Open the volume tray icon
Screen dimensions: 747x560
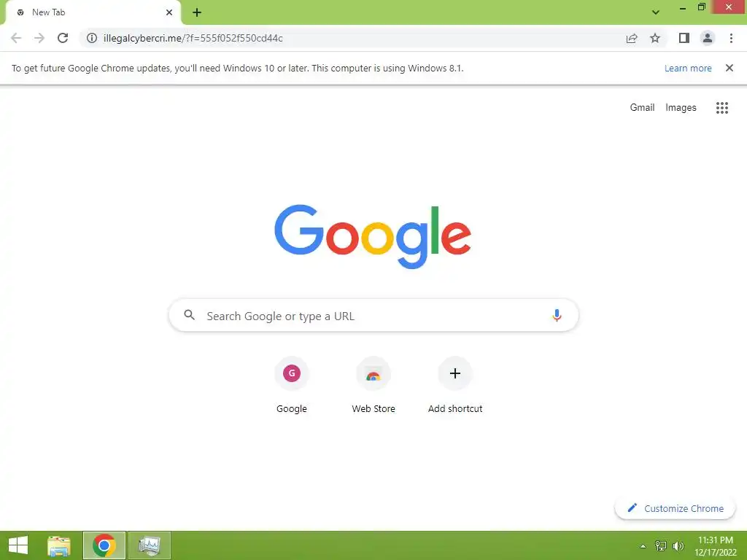(x=678, y=546)
